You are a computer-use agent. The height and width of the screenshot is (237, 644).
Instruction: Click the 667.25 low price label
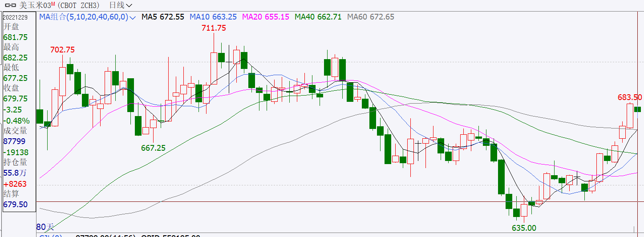153,148
